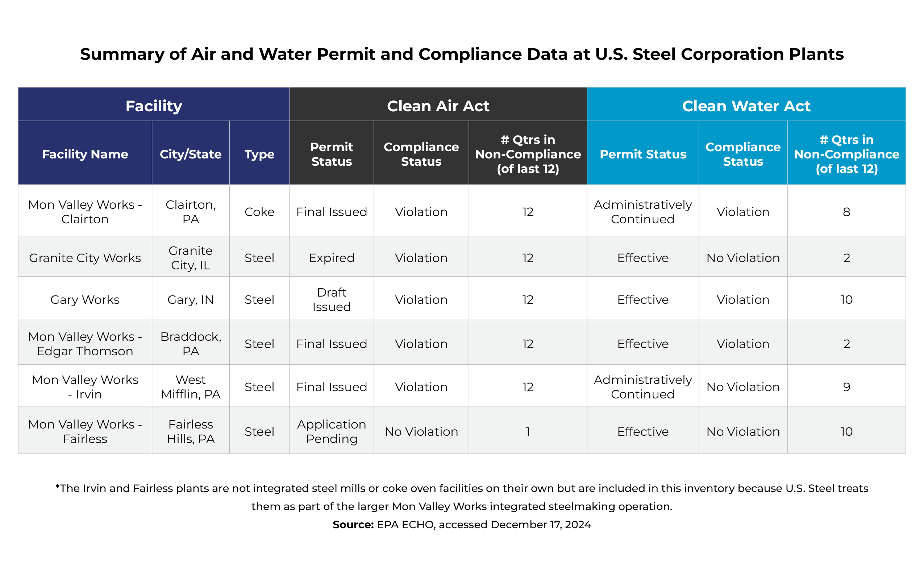Select the Fairless Hills, PA cell

pos(191,431)
